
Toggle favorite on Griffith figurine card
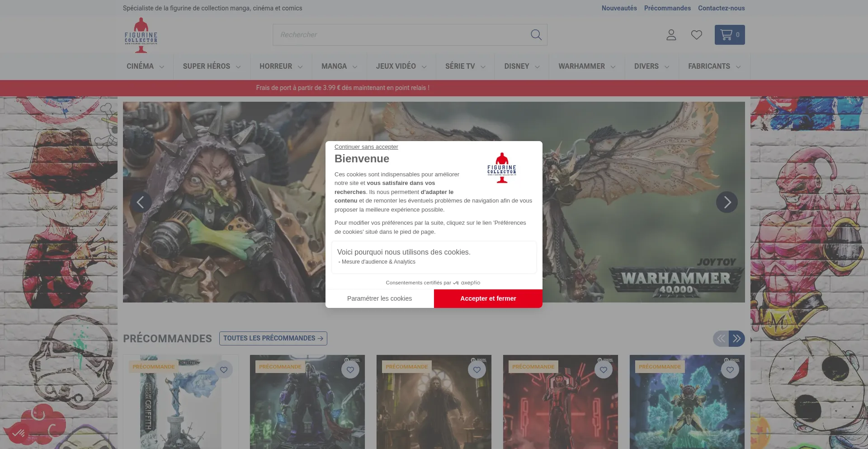[224, 370]
